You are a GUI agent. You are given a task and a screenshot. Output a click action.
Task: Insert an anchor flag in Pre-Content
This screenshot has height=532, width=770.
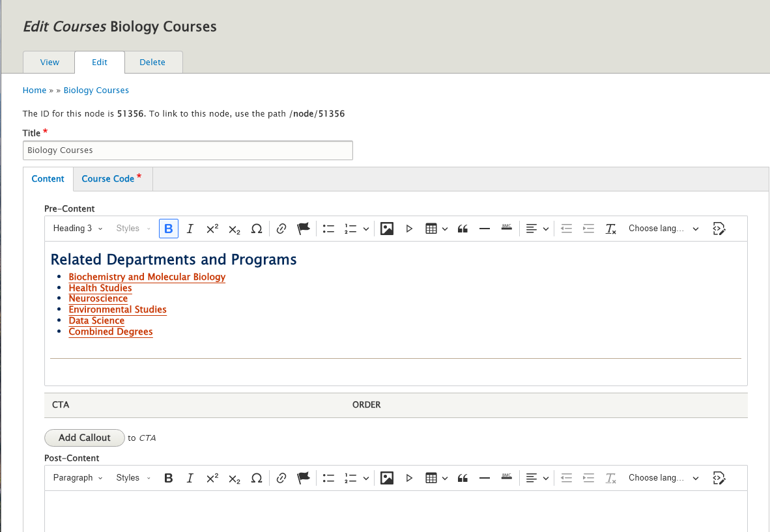click(x=303, y=228)
